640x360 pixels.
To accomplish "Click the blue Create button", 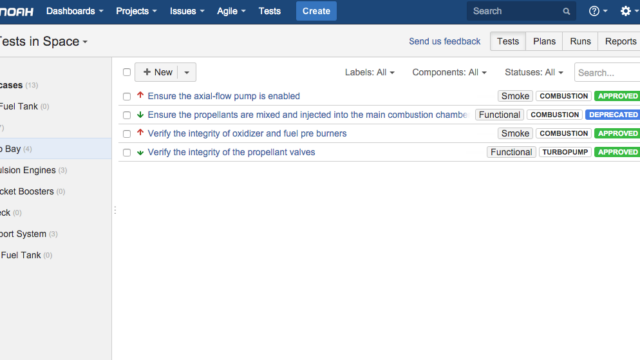I will tap(316, 11).
